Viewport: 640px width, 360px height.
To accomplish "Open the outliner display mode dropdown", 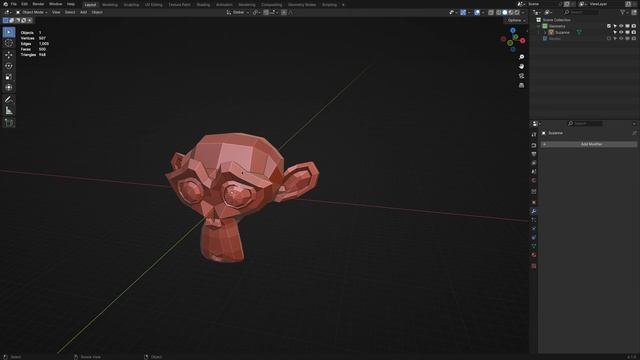I will click(x=549, y=12).
